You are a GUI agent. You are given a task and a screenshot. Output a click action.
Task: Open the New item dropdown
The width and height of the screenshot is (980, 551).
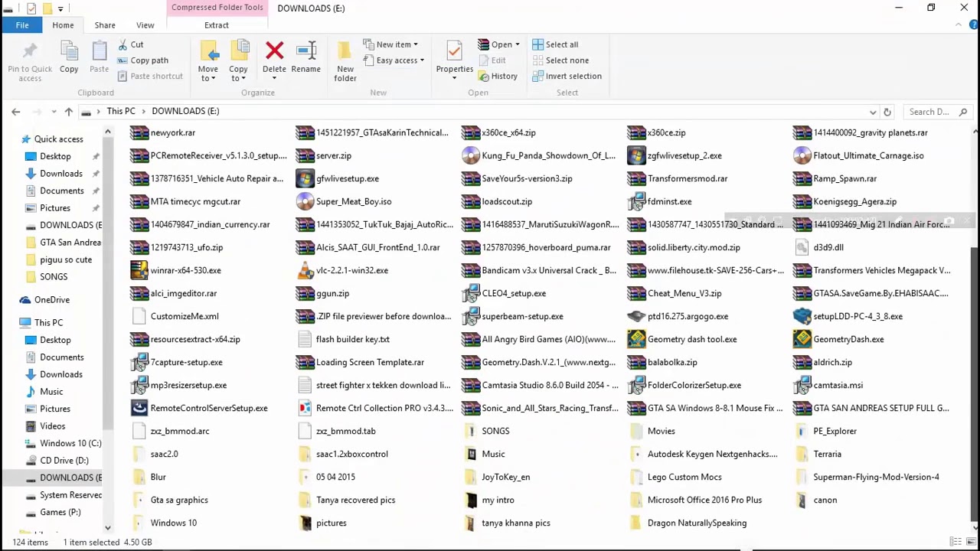click(x=390, y=44)
